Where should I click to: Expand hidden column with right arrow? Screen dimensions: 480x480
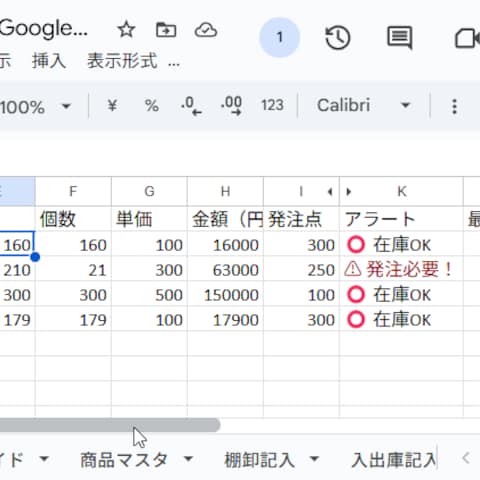349,192
